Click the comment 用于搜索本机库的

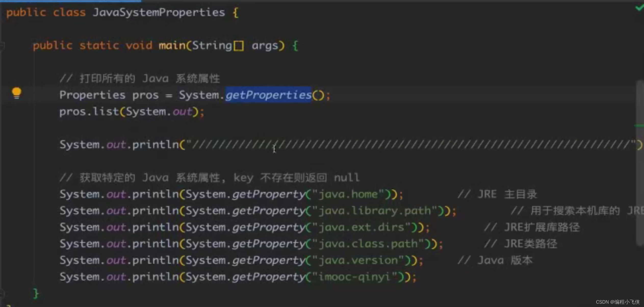point(577,211)
